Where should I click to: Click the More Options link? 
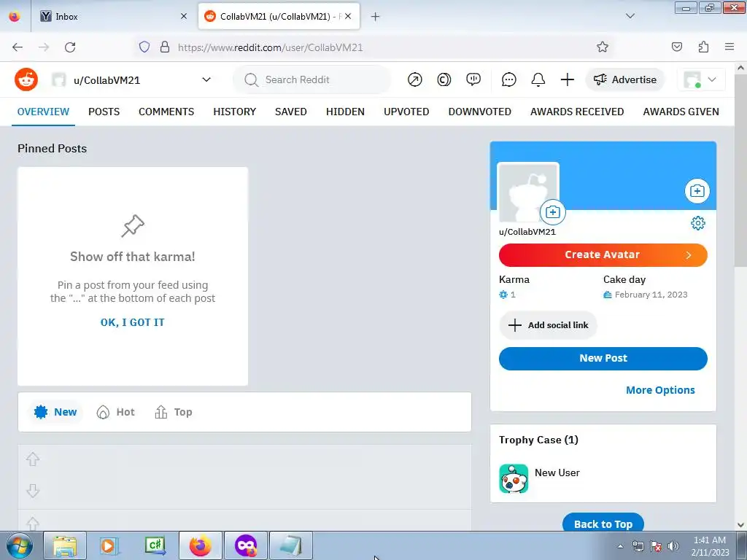pos(659,390)
